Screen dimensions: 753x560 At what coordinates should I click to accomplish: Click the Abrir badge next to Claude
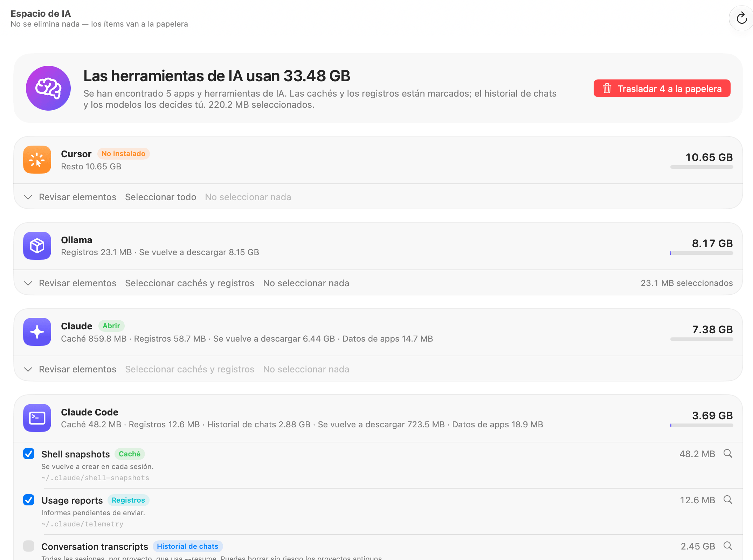tap(111, 326)
